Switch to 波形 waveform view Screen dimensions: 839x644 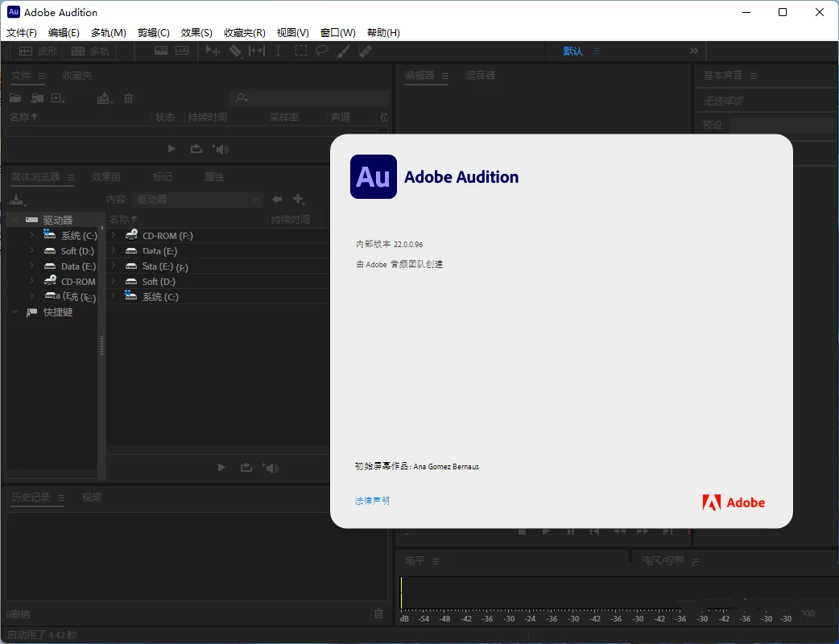[x=37, y=51]
